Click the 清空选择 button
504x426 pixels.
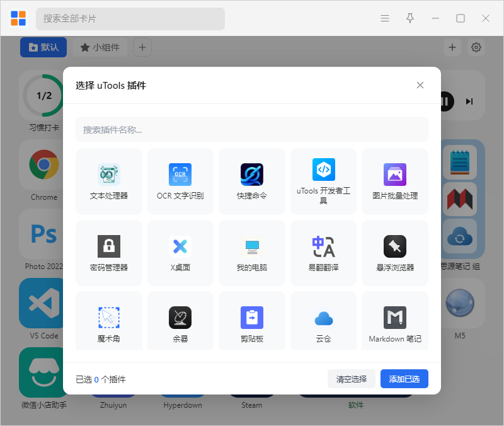click(x=352, y=379)
